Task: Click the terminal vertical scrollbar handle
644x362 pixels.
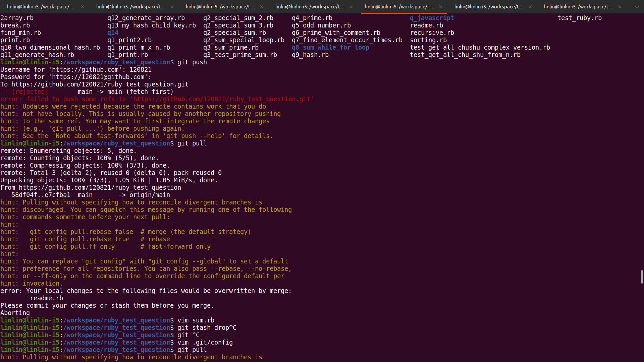Action: 642,277
